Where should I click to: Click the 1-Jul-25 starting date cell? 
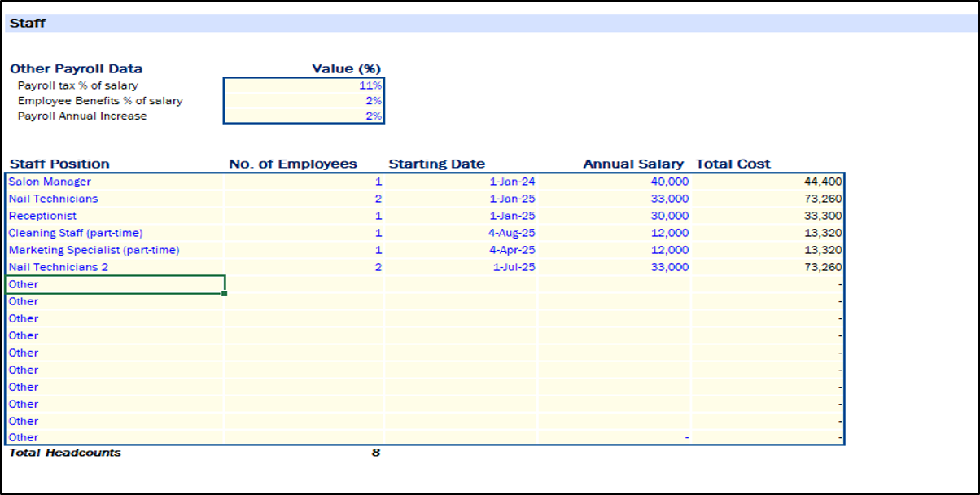coord(461,267)
